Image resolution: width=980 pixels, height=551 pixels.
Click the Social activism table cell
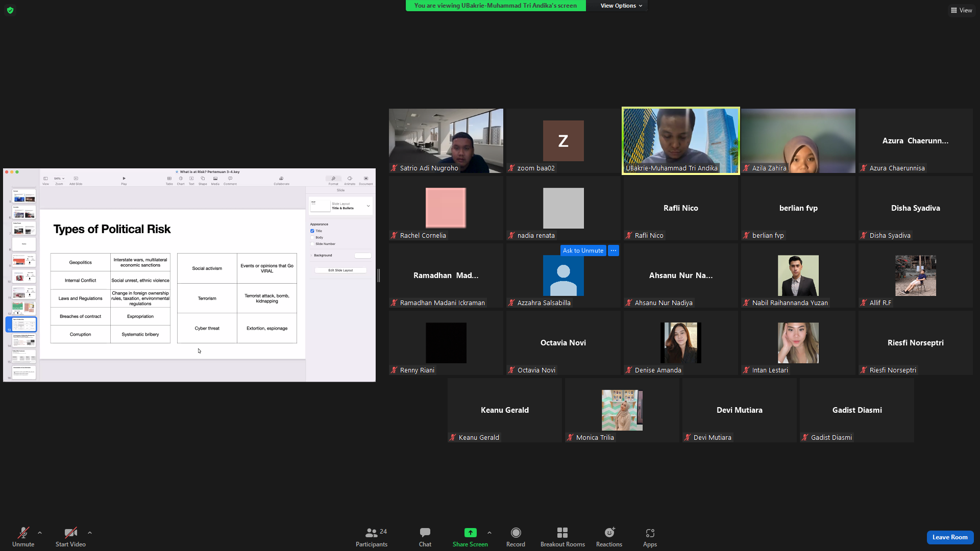click(207, 268)
